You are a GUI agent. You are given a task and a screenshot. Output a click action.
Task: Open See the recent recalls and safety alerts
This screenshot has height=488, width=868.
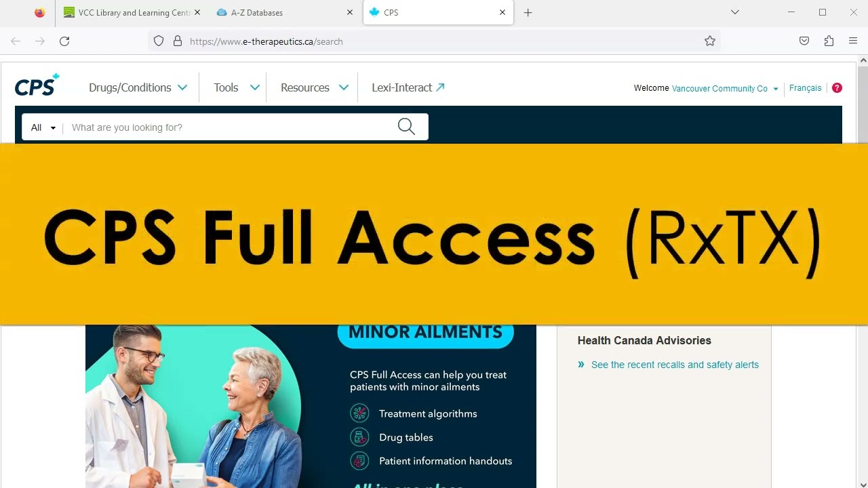pyautogui.click(x=675, y=365)
